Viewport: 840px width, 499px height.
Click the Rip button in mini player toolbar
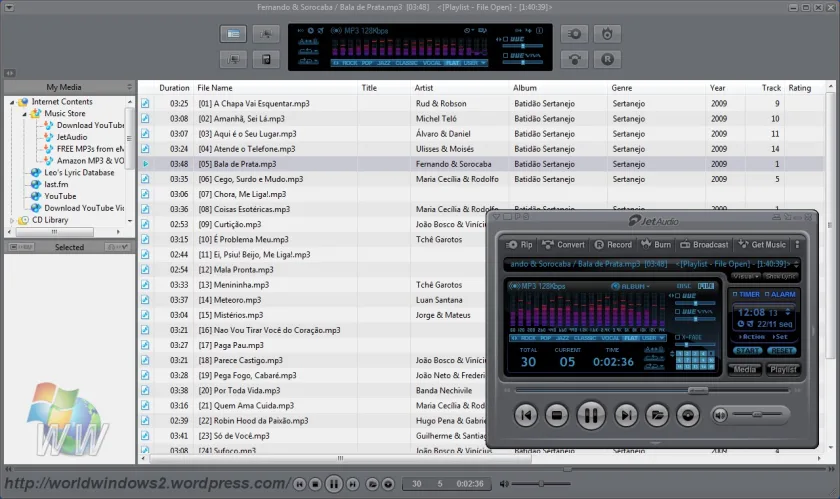(519, 244)
